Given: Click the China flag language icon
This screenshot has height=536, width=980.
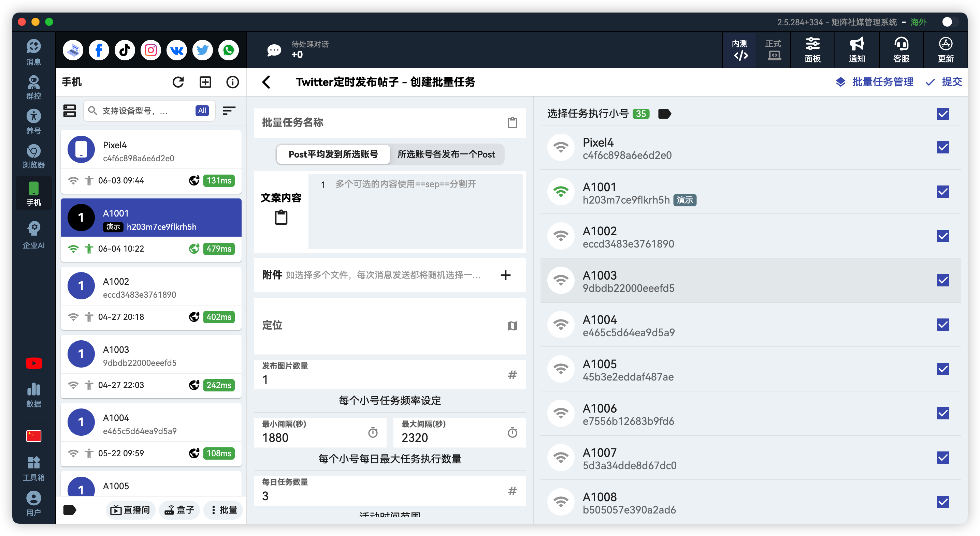Looking at the screenshot, I should click(33, 436).
